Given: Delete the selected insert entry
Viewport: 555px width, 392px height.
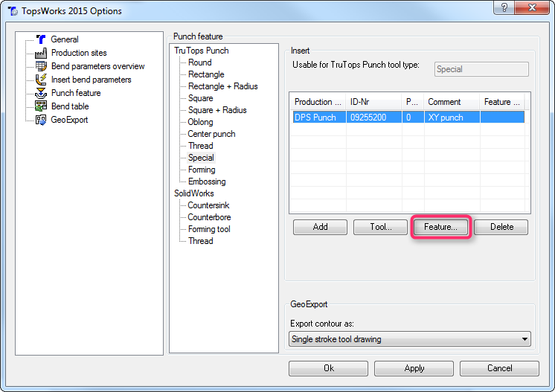Looking at the screenshot, I should click(501, 227).
